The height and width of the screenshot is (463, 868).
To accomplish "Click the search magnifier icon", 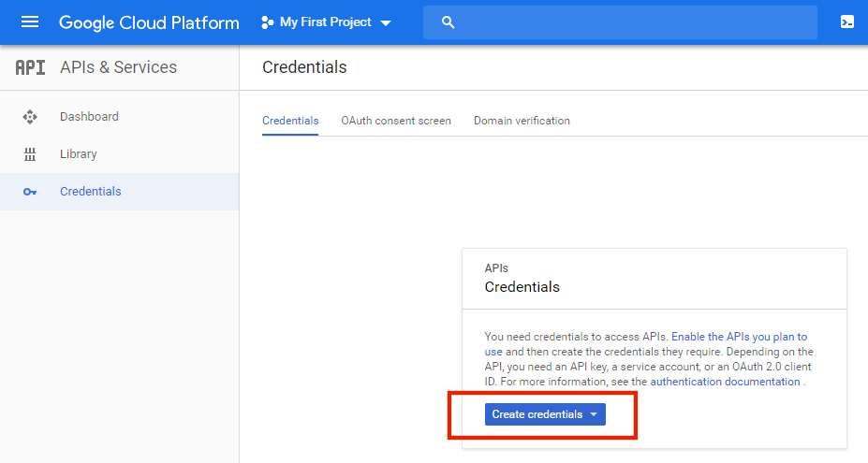I will coord(448,22).
